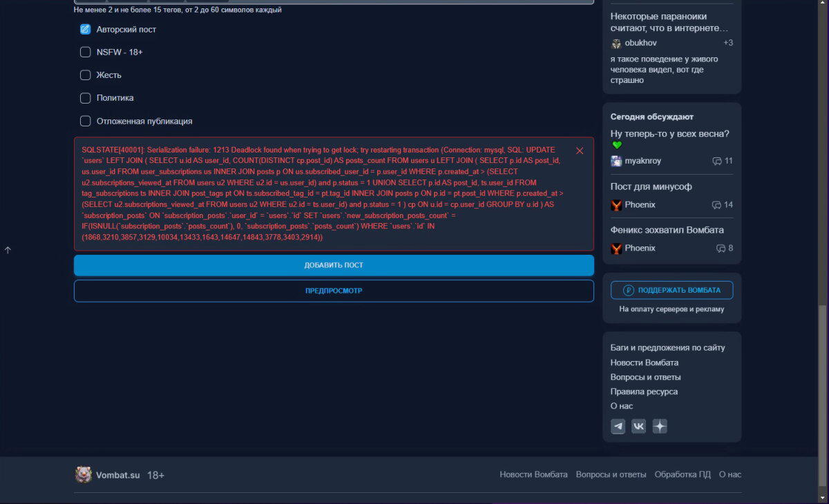Open the VK social icon
This screenshot has height=504, width=829.
pos(639,426)
